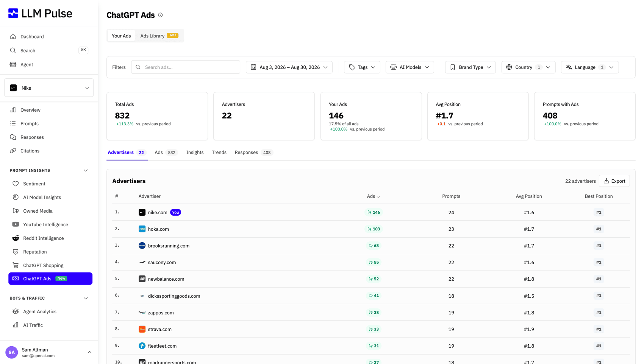Switch to the Ads Library tab

tap(159, 36)
